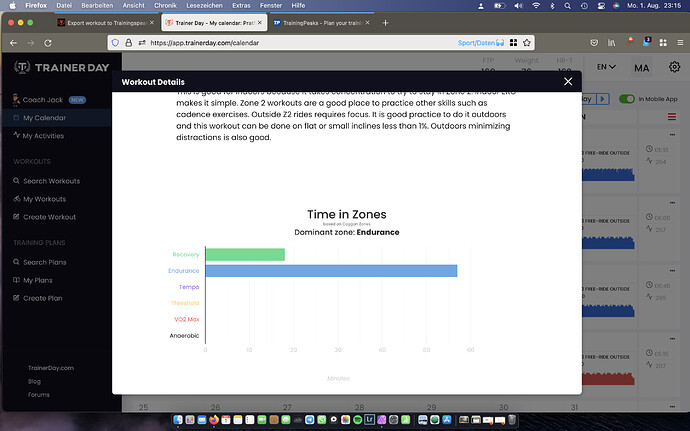Visit the TrainerDay.com footer link
The height and width of the screenshot is (431, 690).
(x=51, y=368)
